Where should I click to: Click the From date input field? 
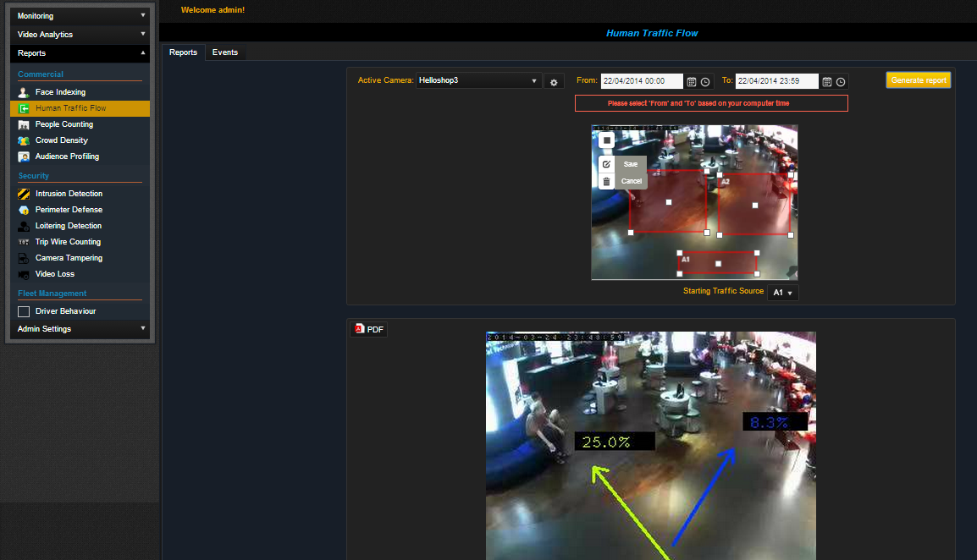tap(642, 81)
